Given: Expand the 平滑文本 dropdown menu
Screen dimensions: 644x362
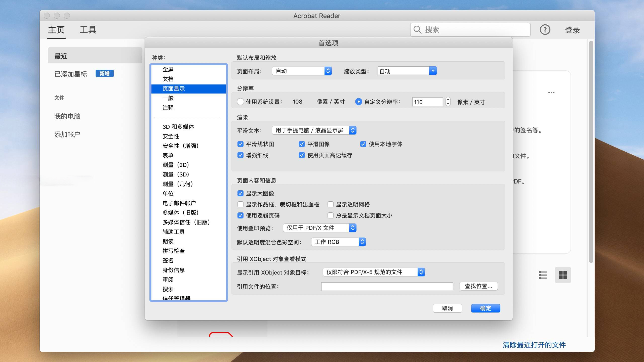Looking at the screenshot, I should [x=314, y=130].
